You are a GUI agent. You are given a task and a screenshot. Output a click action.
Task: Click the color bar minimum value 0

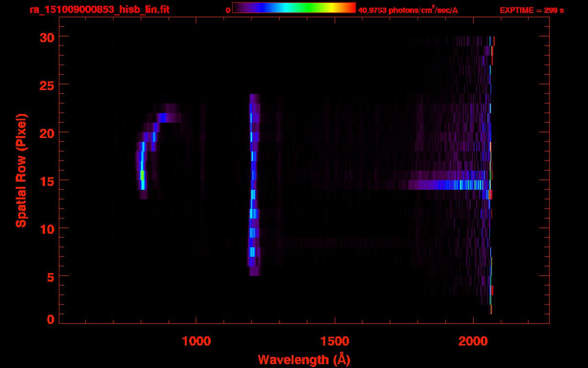click(x=228, y=11)
